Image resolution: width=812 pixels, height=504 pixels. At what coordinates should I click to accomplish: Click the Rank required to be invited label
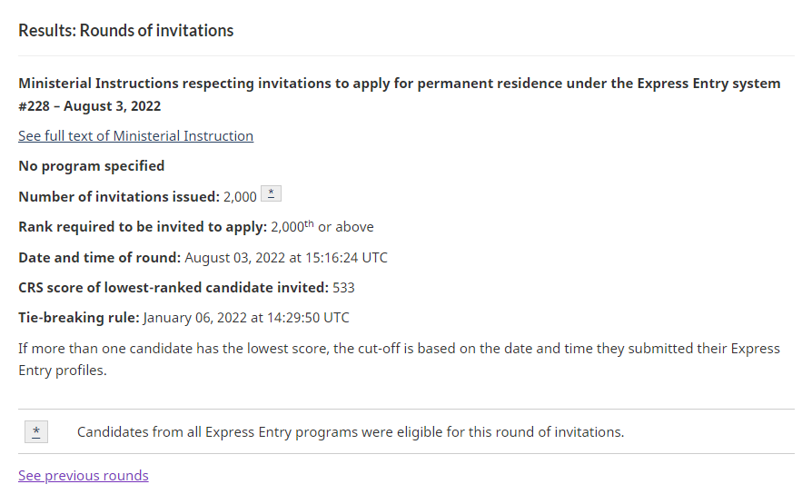143,227
